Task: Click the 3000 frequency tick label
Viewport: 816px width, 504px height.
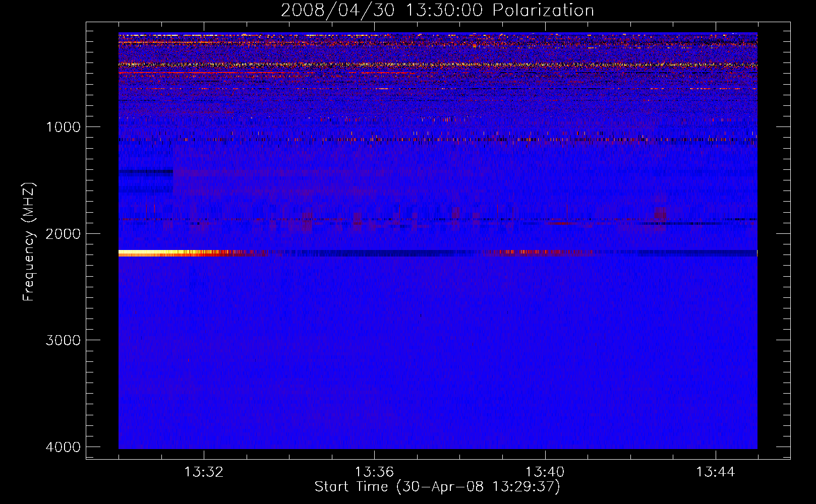Action: point(63,340)
